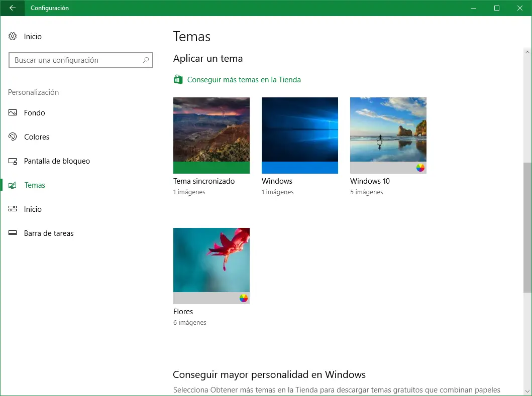Click scrollbar up arrow
532x396 pixels.
click(527, 52)
